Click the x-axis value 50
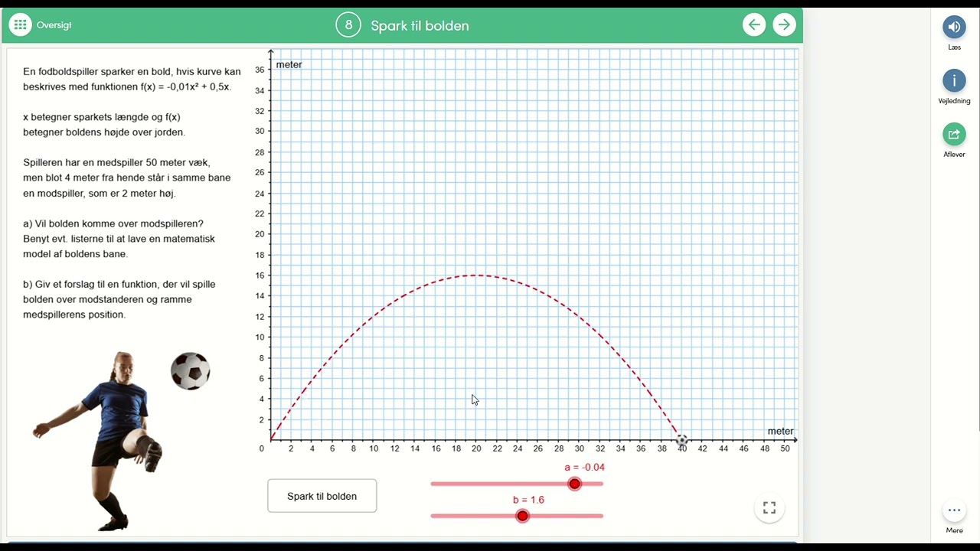This screenshot has width=980, height=551. 786,448
